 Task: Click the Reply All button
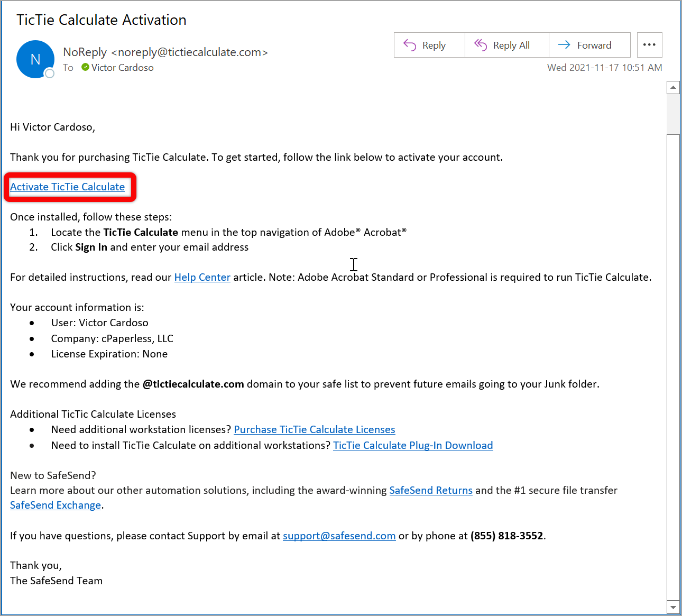pyautogui.click(x=507, y=45)
